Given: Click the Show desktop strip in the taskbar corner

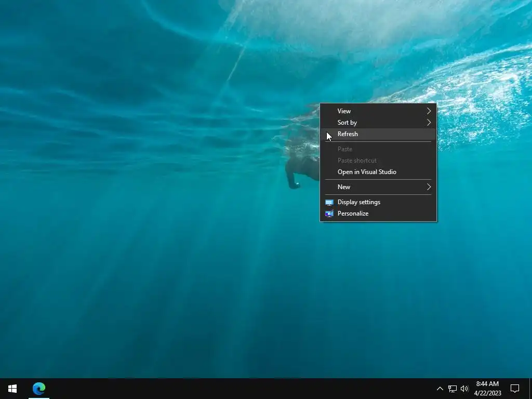Looking at the screenshot, I should (530, 389).
